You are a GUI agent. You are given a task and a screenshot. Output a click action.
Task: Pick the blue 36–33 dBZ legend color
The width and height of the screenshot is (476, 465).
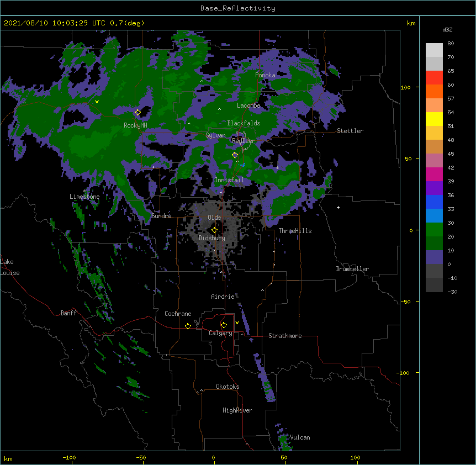[x=434, y=202]
